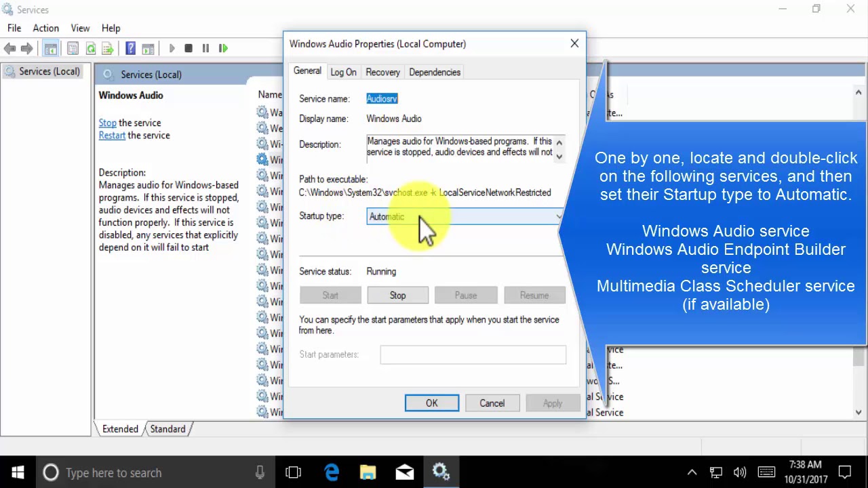Click the Stop Service square icon in toolbar

coord(189,48)
